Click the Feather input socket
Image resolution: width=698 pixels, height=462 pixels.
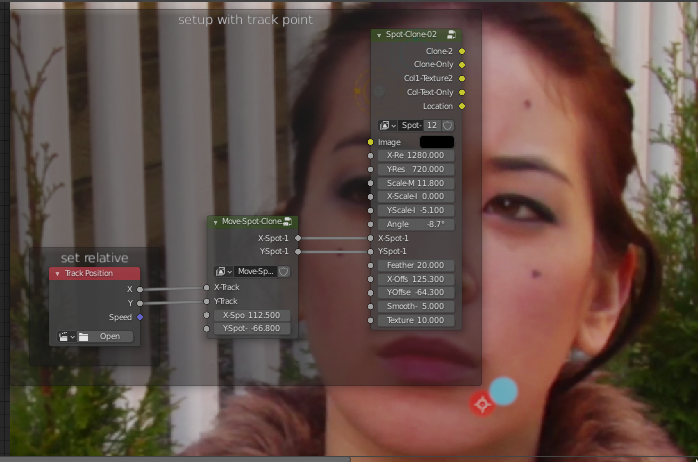click(370, 266)
